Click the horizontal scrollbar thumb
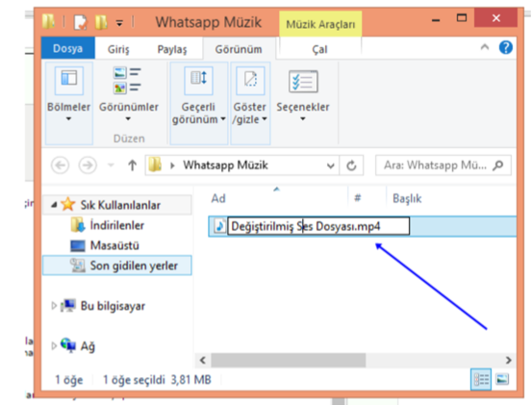The width and height of the screenshot is (532, 405). pyautogui.click(x=289, y=360)
